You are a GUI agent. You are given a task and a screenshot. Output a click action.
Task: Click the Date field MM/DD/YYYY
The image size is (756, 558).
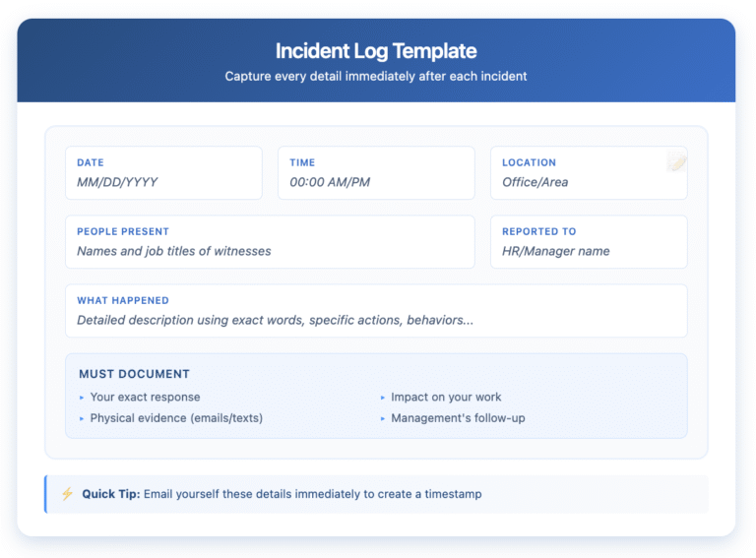click(x=164, y=173)
